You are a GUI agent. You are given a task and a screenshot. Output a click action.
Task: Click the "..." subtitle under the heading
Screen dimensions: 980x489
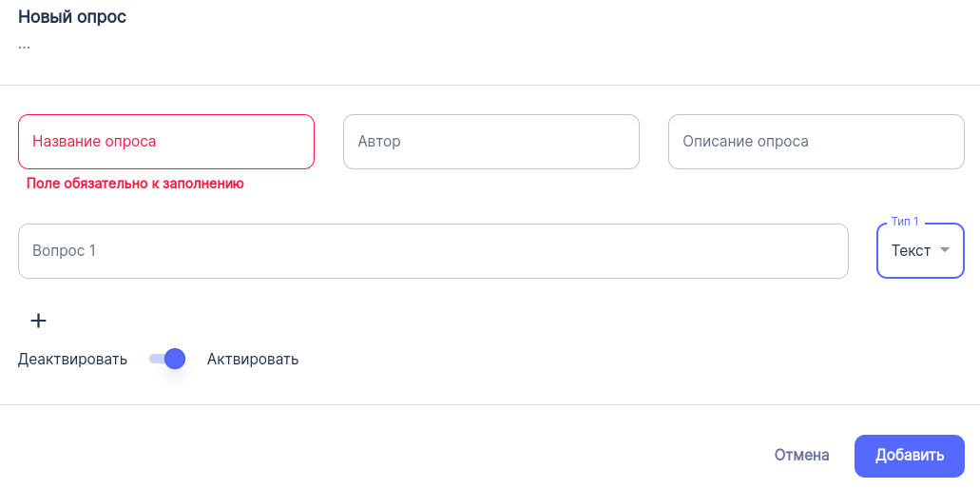point(24,44)
